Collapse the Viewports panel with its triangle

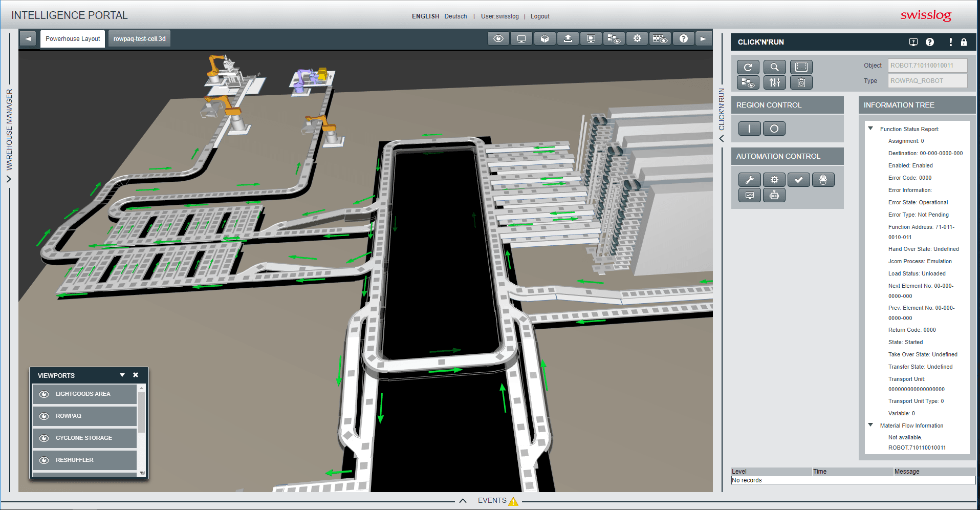coord(122,375)
